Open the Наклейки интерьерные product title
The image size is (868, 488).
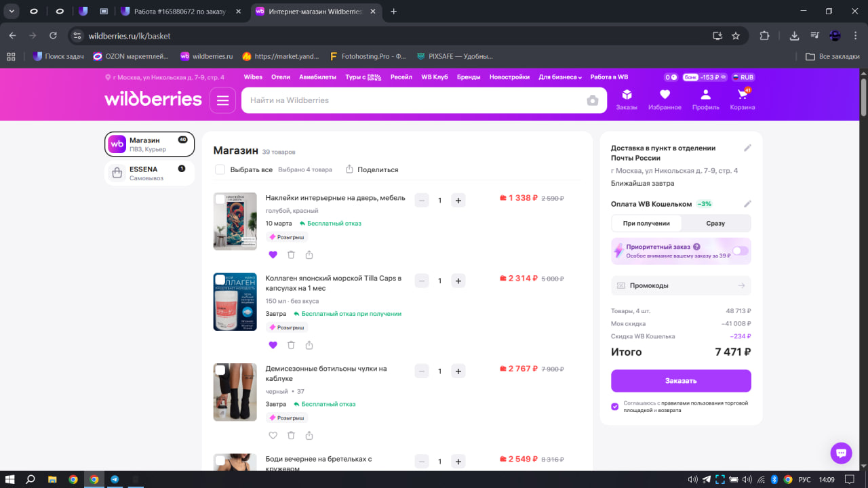pos(336,198)
